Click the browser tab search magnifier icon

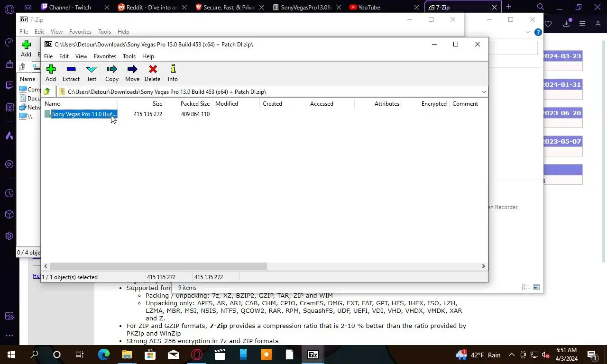(540, 7)
